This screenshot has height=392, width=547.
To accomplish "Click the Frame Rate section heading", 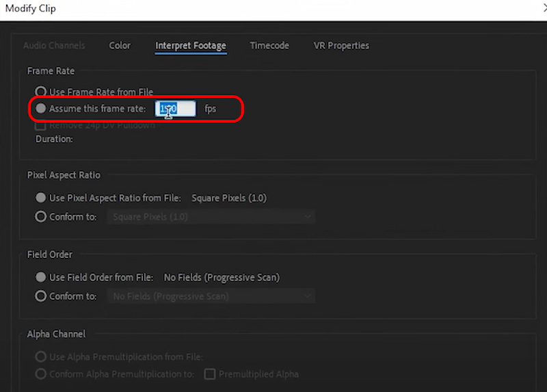I will point(51,71).
